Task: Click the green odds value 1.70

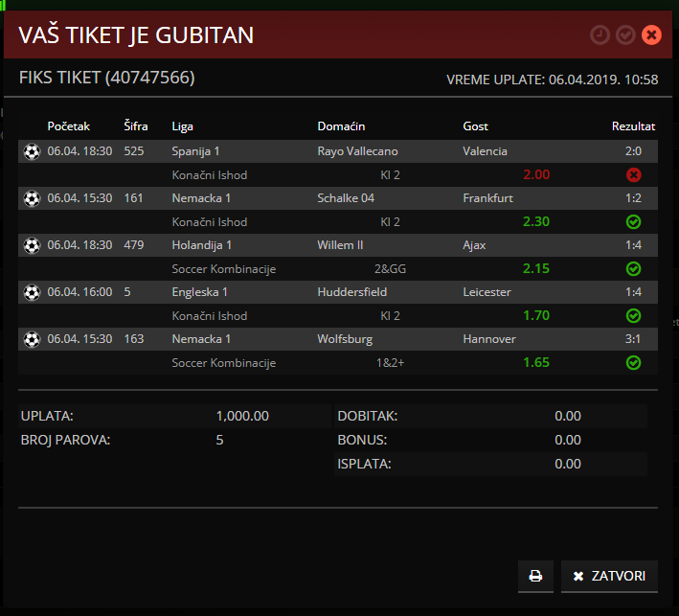Action: (x=536, y=315)
